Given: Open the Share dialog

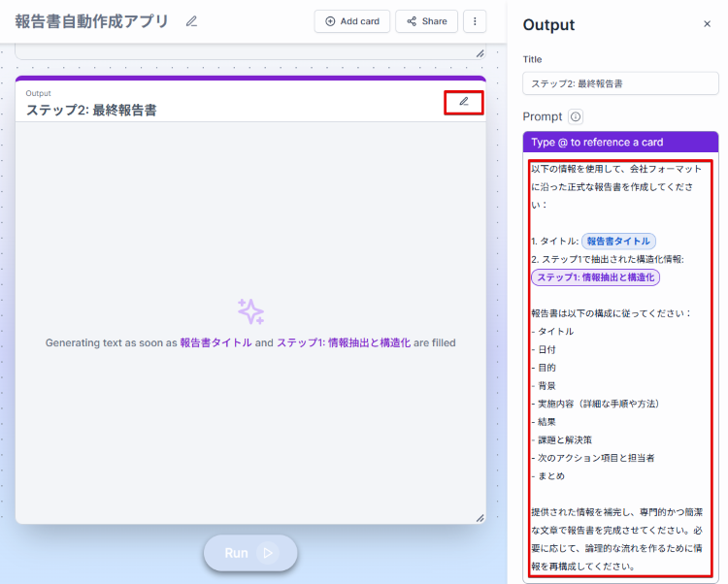Looking at the screenshot, I should tap(426, 21).
